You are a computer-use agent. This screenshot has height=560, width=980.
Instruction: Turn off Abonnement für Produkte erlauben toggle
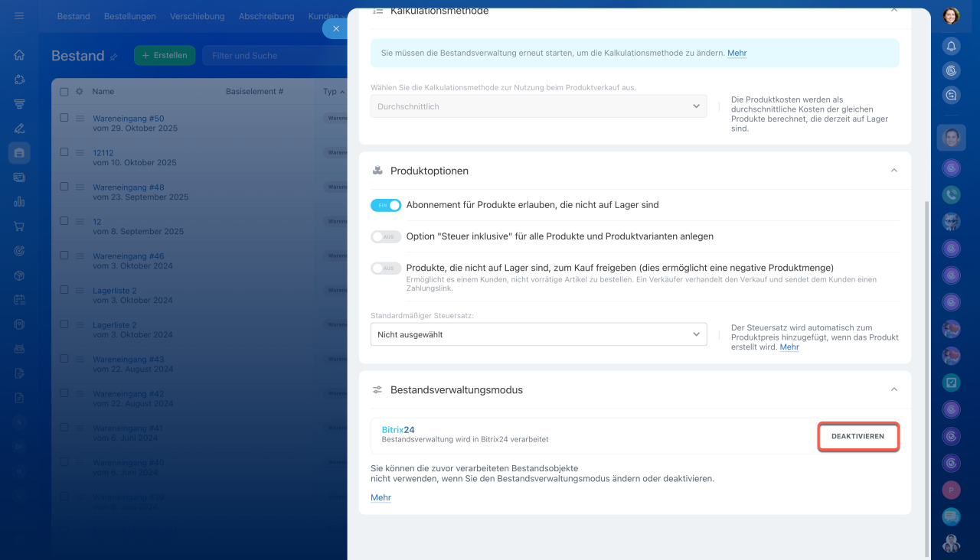point(386,205)
